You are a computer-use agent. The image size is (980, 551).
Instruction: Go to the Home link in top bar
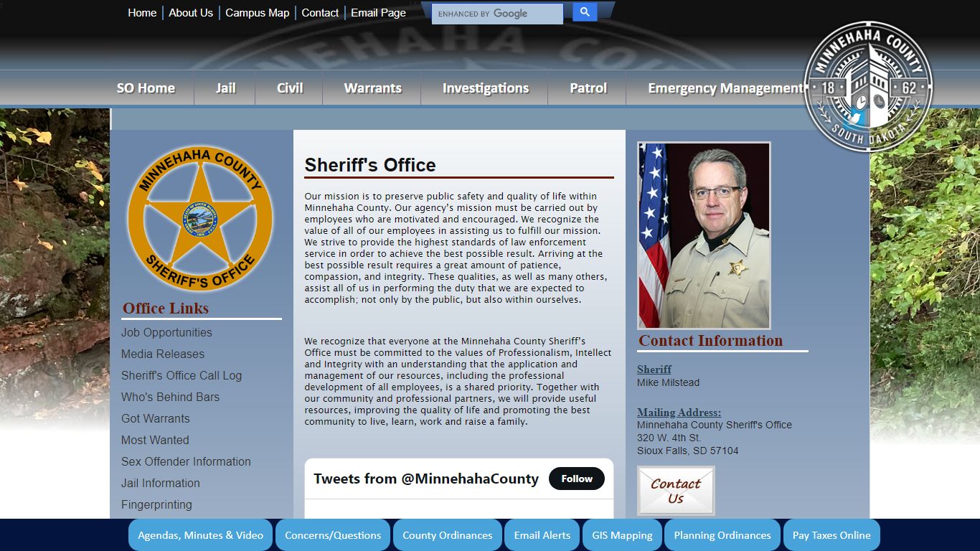coord(142,13)
